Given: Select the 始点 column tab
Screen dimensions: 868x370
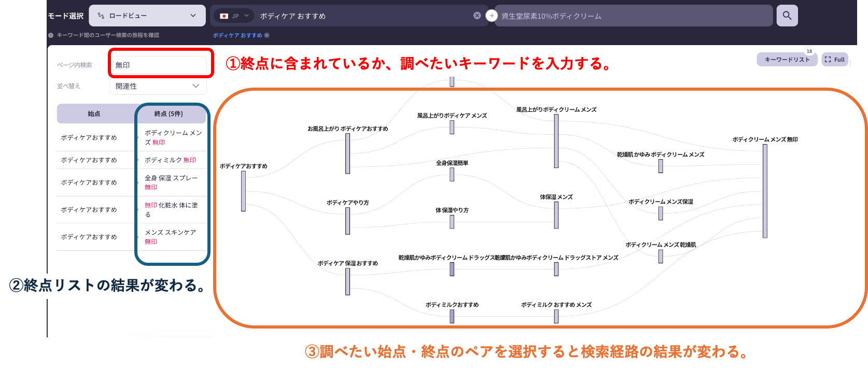Looking at the screenshot, I should [94, 113].
